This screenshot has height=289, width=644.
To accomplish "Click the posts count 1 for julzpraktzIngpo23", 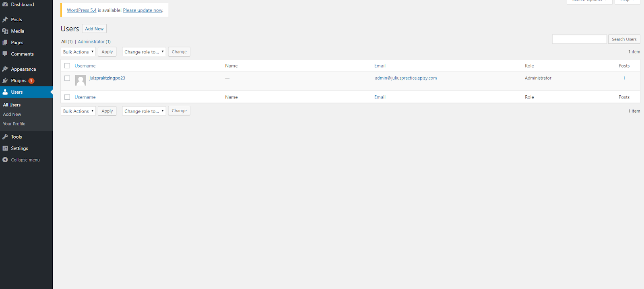I will pos(624,78).
